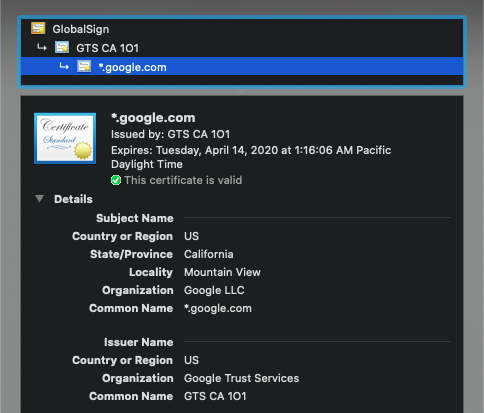Select the GTS CA 1O1 intermediate certificate
The image size is (484, 413).
point(242,48)
